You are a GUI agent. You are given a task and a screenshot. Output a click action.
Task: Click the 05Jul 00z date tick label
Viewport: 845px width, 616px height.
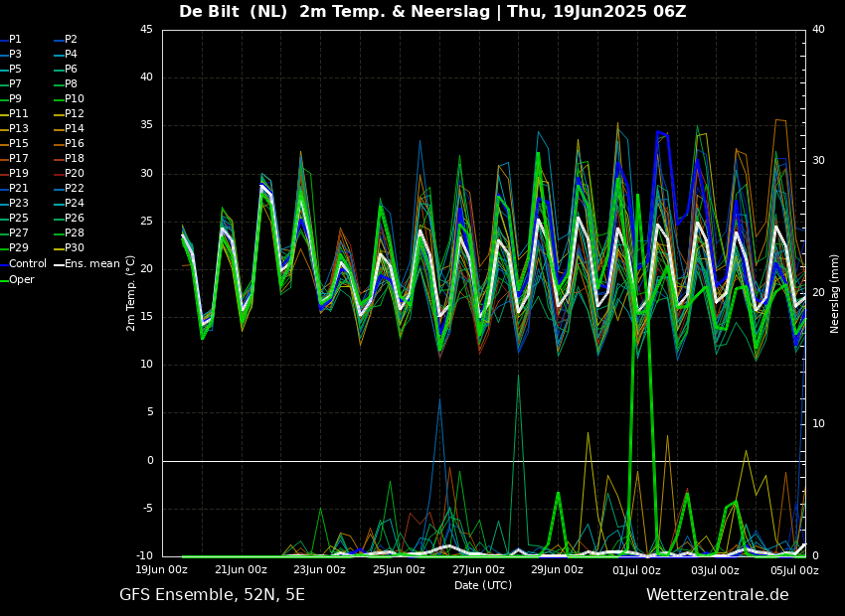(x=794, y=570)
